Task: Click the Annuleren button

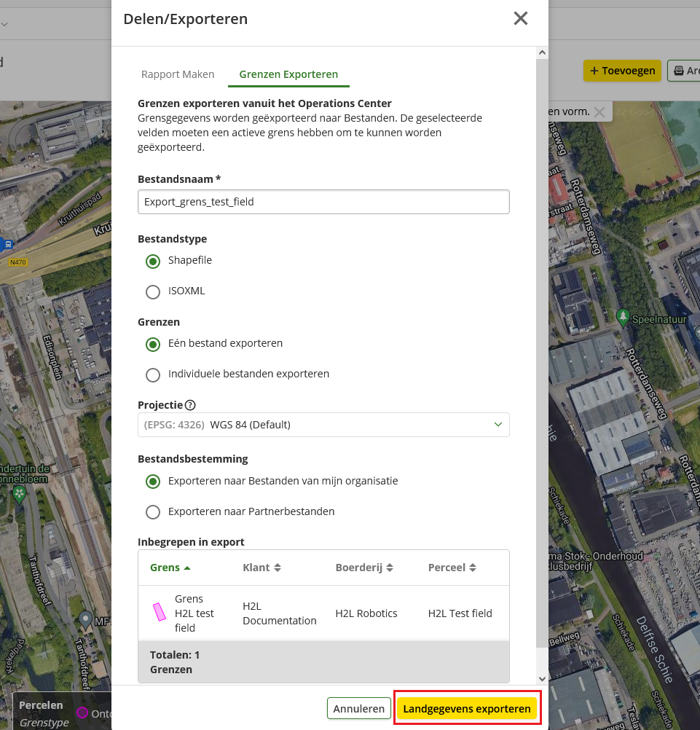Action: pyautogui.click(x=359, y=709)
